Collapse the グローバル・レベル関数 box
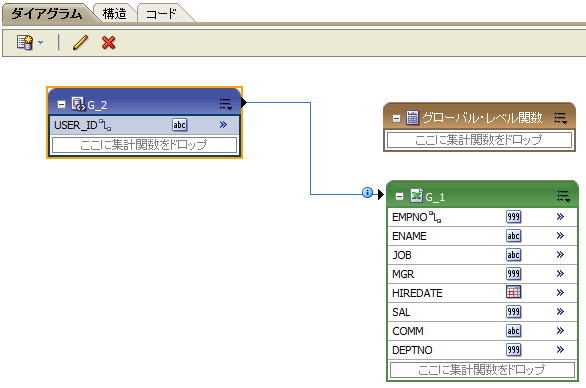586x388 pixels. (x=397, y=118)
